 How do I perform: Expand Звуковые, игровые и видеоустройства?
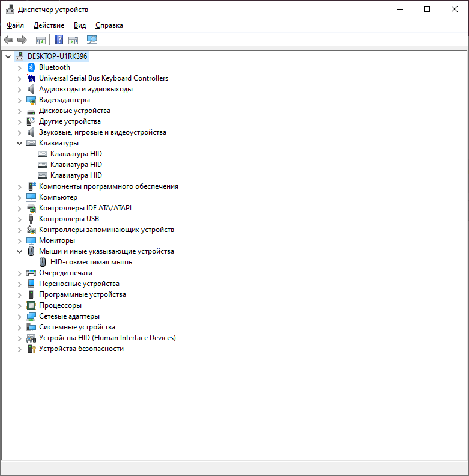pyautogui.click(x=20, y=132)
